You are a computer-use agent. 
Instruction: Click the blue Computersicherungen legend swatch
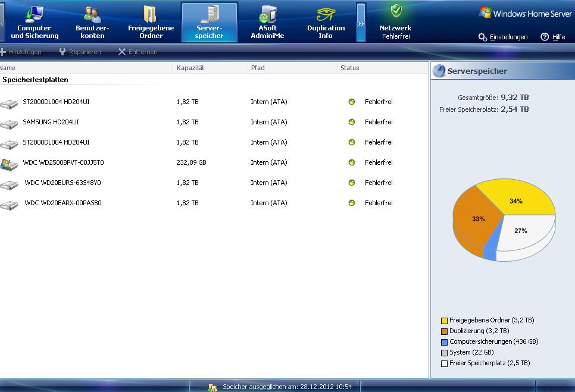click(x=444, y=342)
